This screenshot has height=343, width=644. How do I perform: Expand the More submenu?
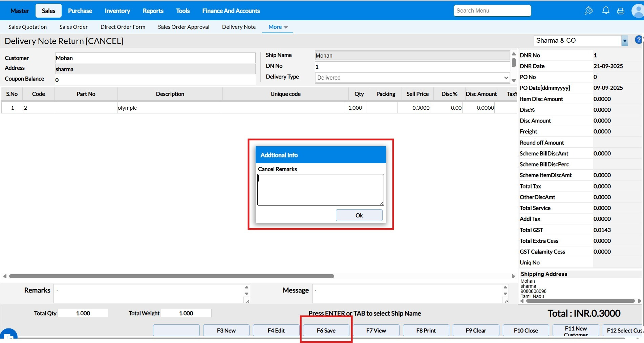[x=278, y=27]
